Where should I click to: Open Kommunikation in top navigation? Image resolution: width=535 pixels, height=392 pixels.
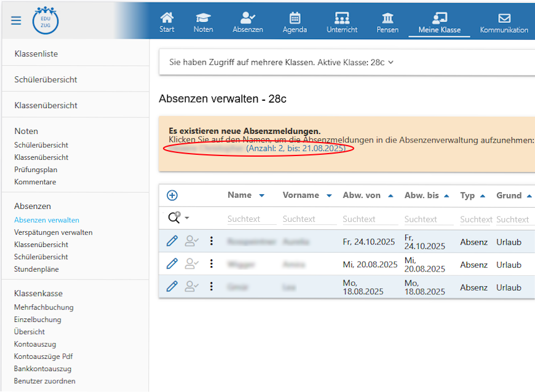pyautogui.click(x=504, y=22)
